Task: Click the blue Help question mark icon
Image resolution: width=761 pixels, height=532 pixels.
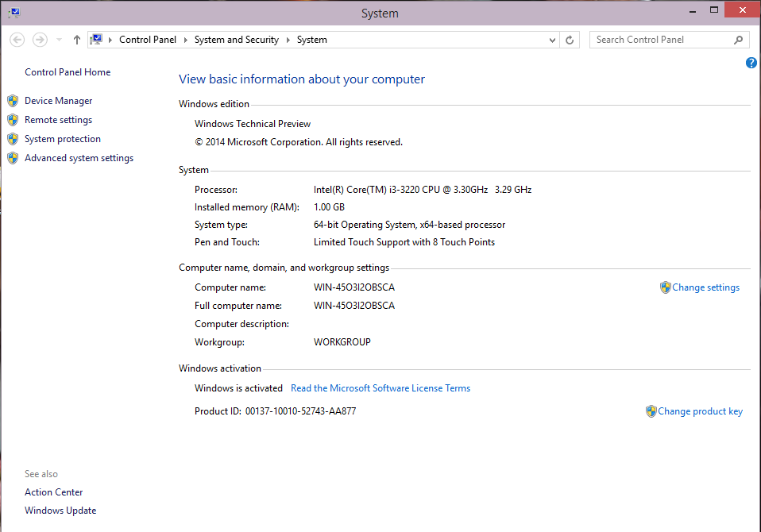Action: 751,63
